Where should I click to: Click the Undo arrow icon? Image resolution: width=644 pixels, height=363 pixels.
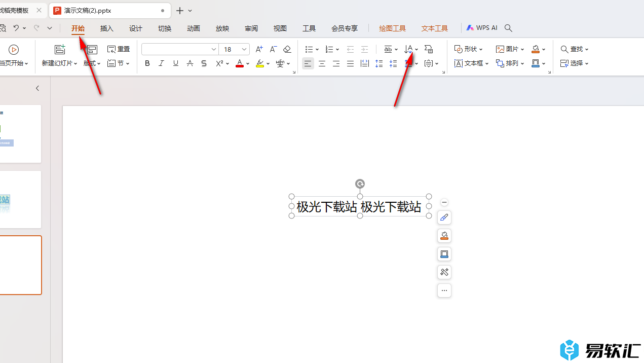click(16, 28)
